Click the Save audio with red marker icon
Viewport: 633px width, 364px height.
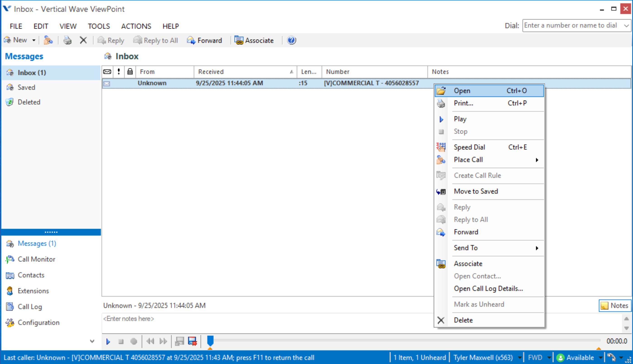(192, 341)
